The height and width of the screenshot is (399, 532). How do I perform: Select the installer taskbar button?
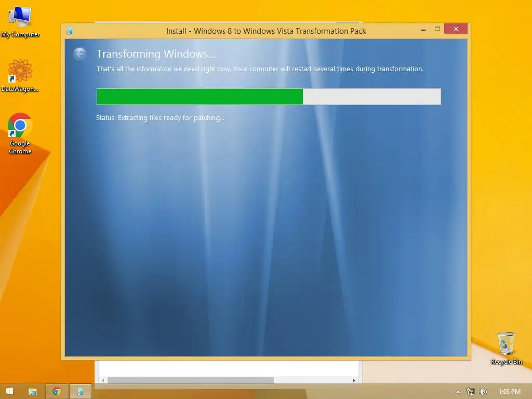point(81,391)
